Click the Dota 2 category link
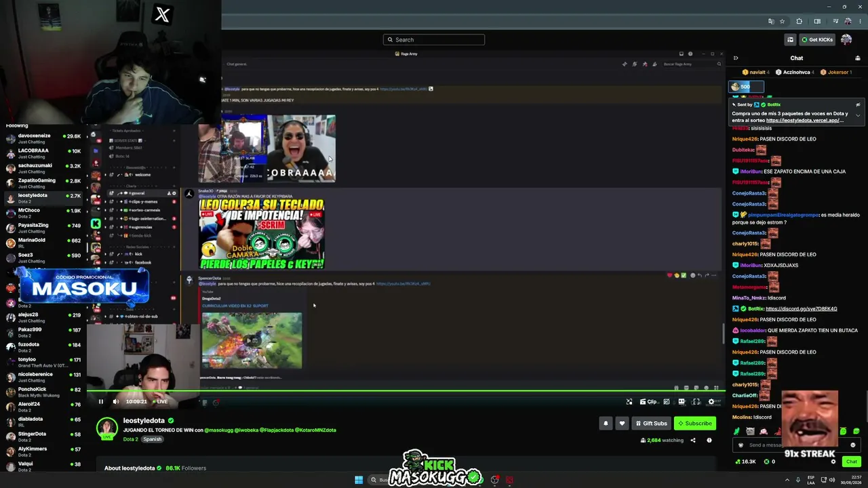This screenshot has height=488, width=868. [130, 439]
